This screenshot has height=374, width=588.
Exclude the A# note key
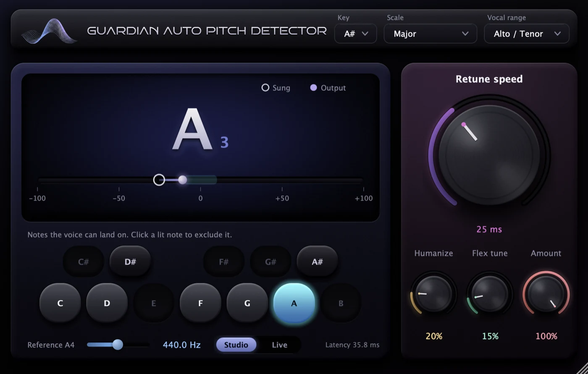pos(317,262)
